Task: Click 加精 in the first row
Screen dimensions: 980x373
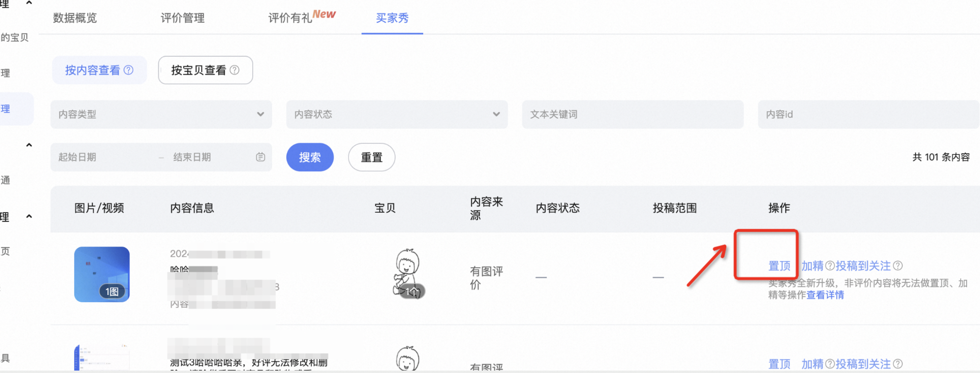Action: coord(812,266)
